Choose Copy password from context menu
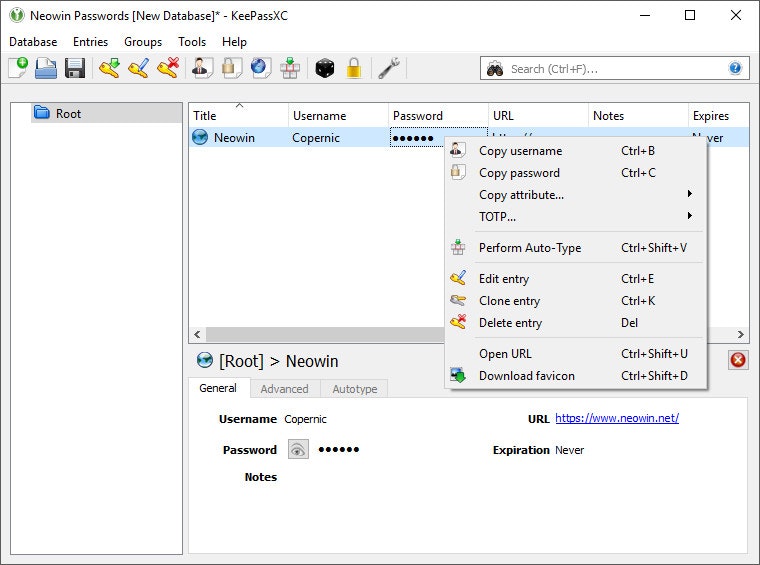Image resolution: width=760 pixels, height=565 pixels. tap(519, 173)
